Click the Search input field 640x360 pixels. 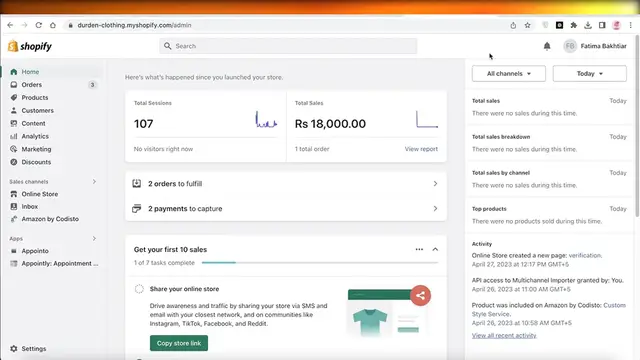[288, 46]
